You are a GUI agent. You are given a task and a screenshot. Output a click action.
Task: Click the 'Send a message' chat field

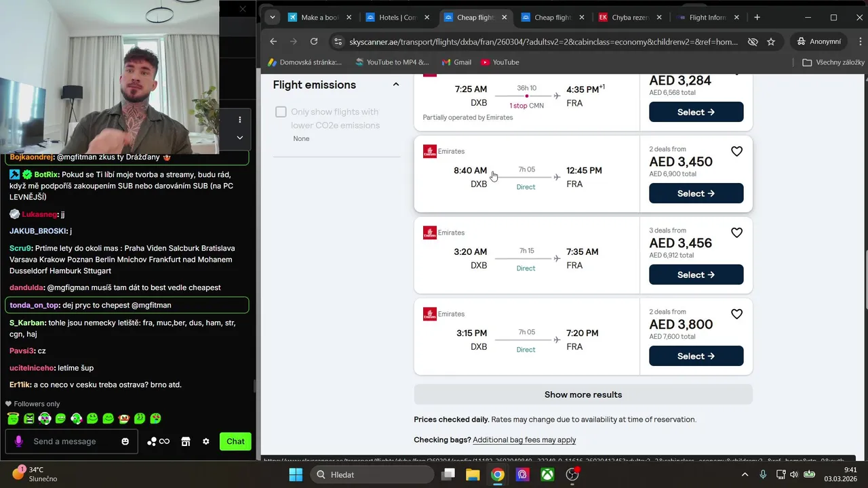click(x=71, y=441)
